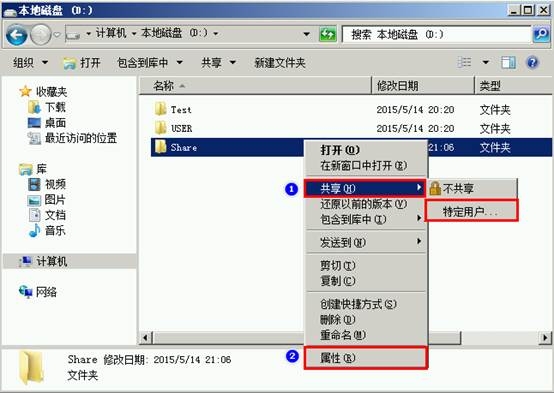This screenshot has width=554, height=393.
Task: Sort by the 修改日期 column header
Action: [x=423, y=86]
